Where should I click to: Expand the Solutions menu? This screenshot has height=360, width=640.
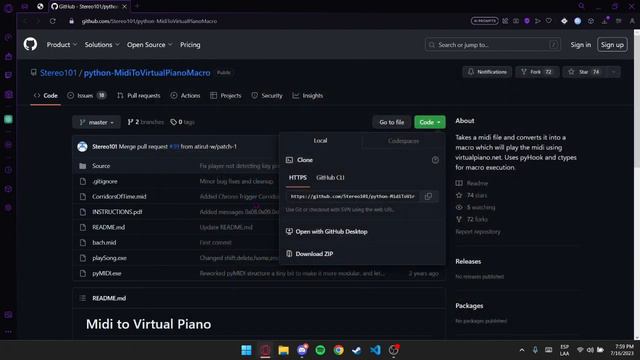coord(102,44)
